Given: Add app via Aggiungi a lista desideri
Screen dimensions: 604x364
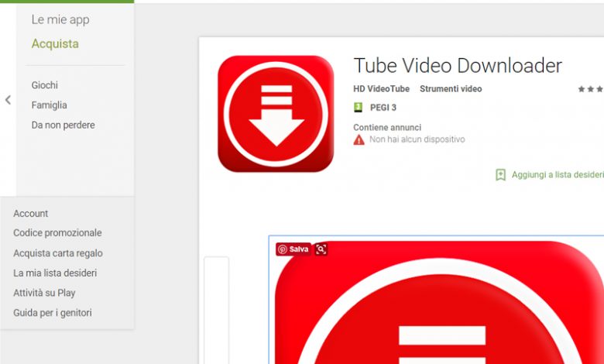Looking at the screenshot, I should pos(558,175).
